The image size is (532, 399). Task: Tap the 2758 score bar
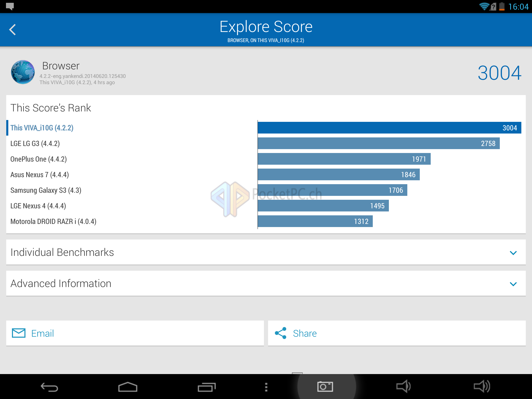(379, 143)
